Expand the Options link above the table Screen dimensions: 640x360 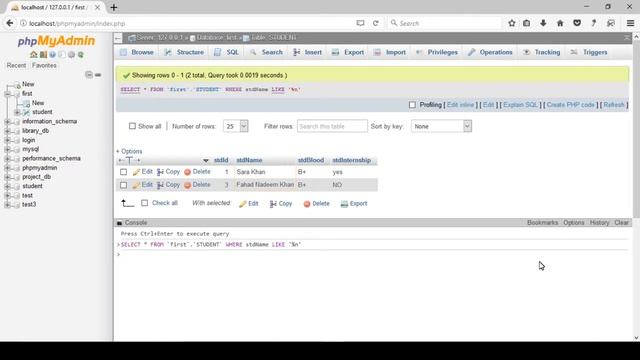click(x=129, y=151)
